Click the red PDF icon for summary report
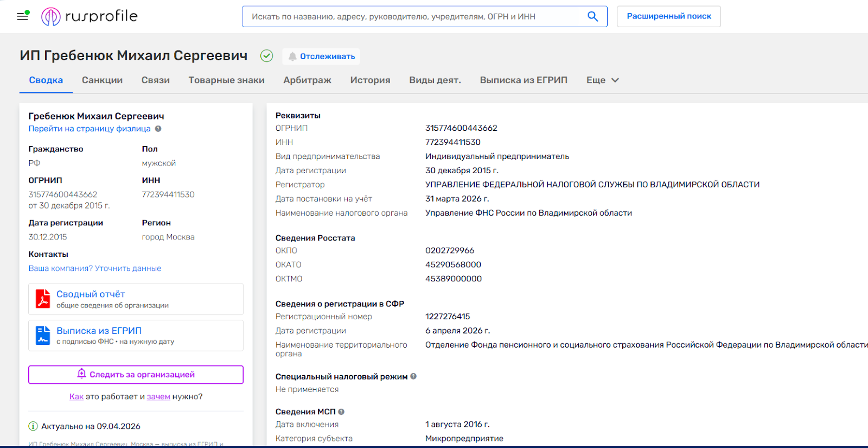The image size is (868, 448). 43,299
